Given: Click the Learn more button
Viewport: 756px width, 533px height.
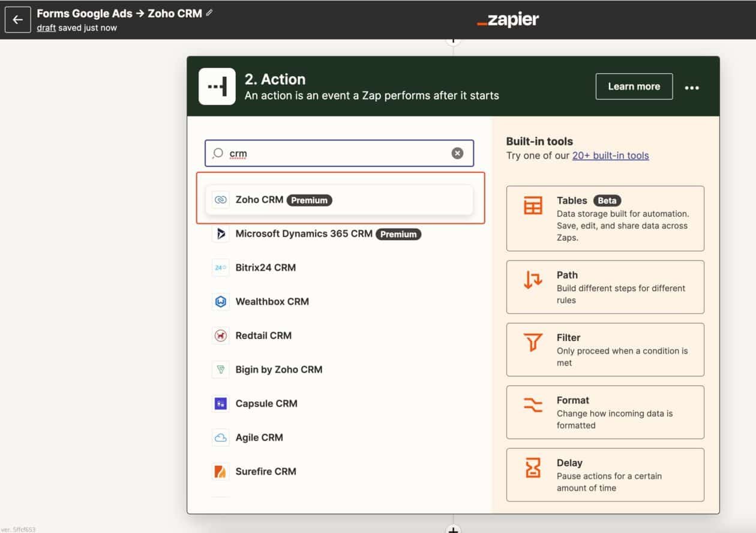Looking at the screenshot, I should [634, 86].
